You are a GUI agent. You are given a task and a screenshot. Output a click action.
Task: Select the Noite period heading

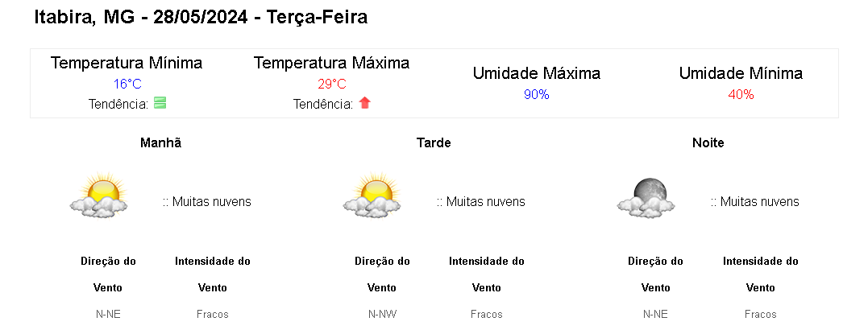click(708, 142)
